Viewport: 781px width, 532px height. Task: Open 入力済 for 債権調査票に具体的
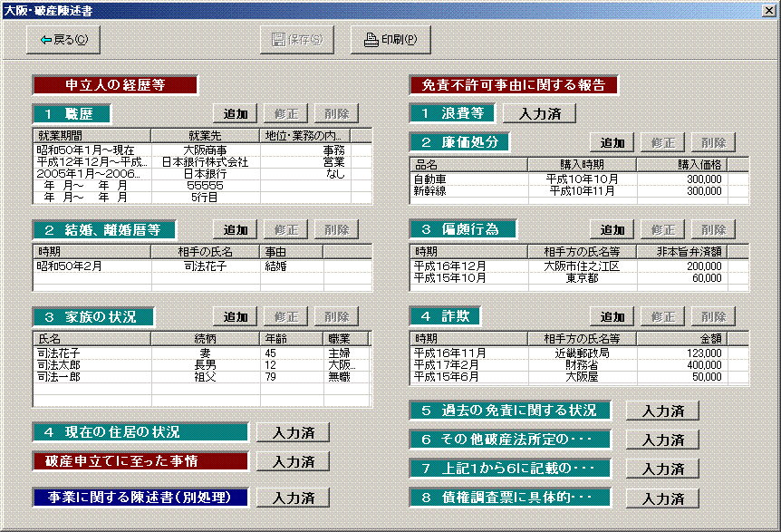click(662, 499)
